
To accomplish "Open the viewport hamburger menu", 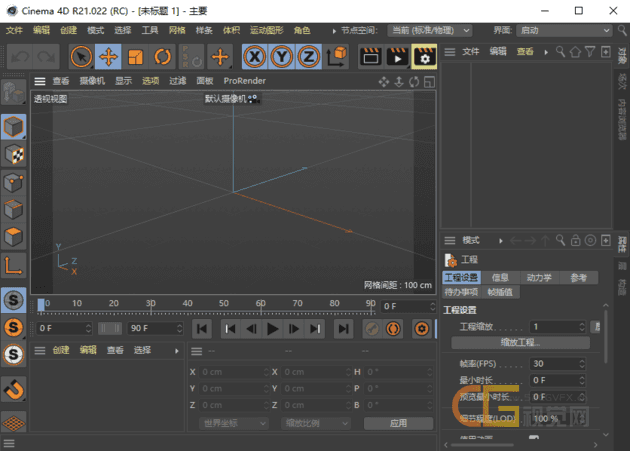I will tap(40, 82).
